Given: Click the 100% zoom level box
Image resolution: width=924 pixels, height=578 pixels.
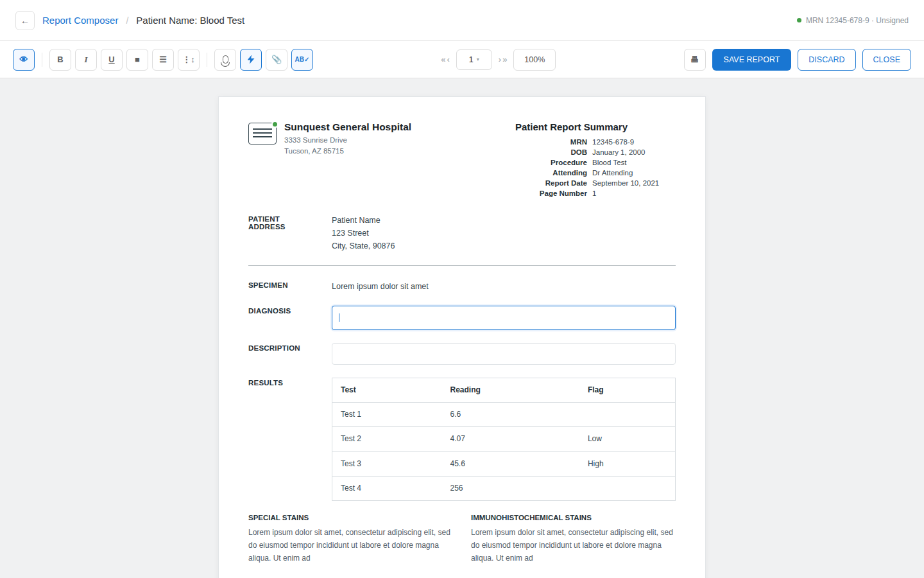Looking at the screenshot, I should coord(535,60).
